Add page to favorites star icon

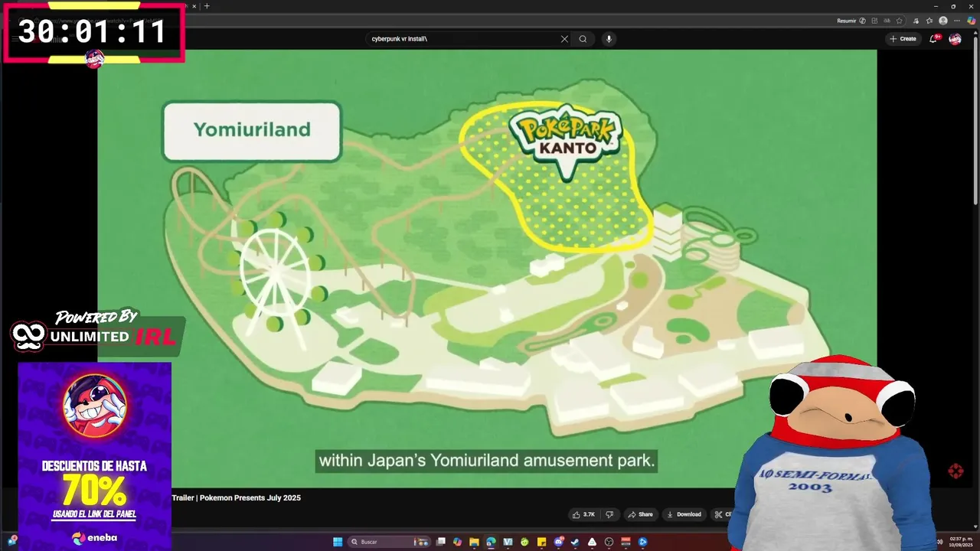[900, 21]
